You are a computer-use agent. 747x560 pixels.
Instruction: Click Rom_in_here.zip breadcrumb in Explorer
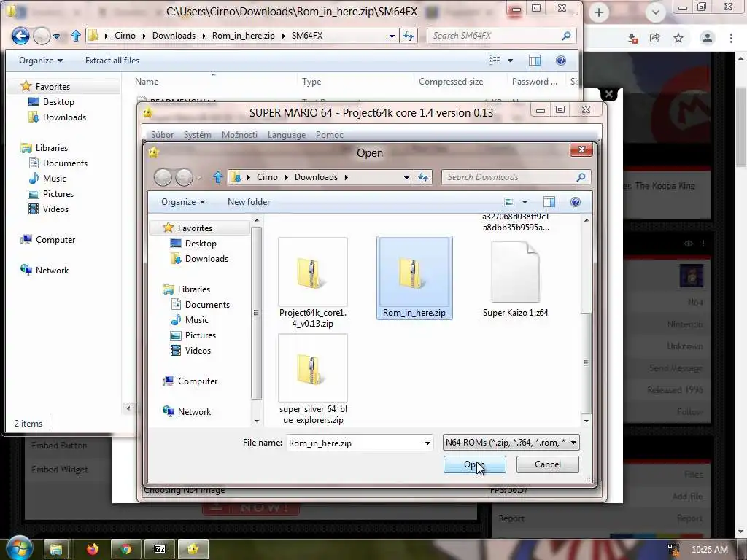[243, 36]
